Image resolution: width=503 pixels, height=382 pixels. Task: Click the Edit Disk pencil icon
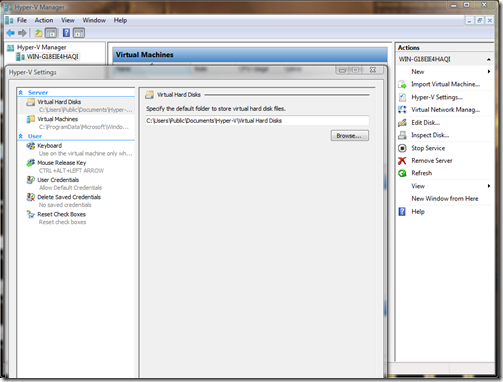(402, 123)
